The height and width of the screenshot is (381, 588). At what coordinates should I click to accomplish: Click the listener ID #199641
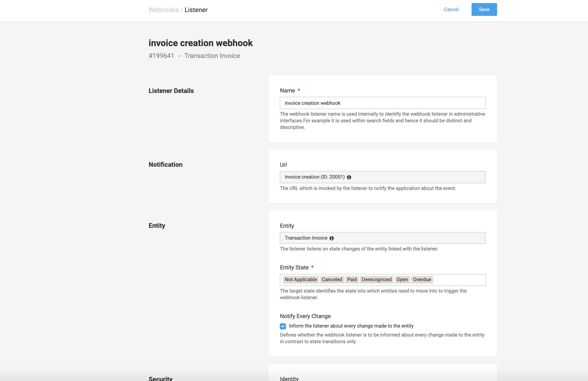[161, 56]
